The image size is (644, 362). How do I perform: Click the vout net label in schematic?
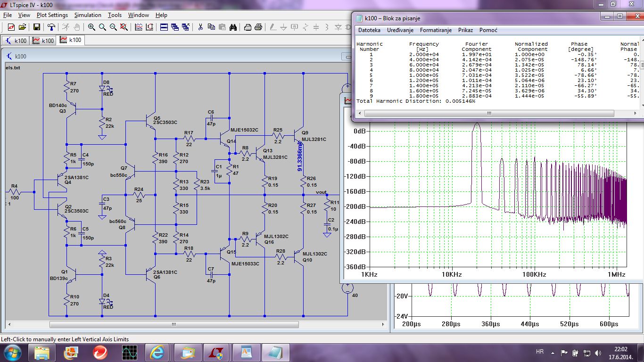click(x=321, y=192)
